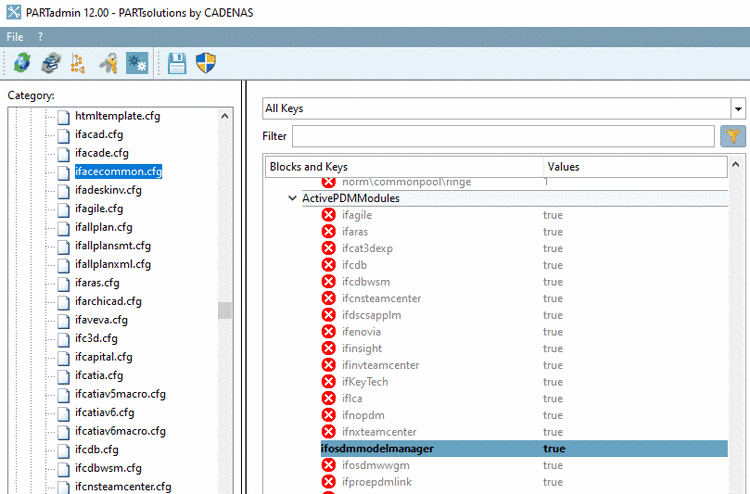The image size is (750, 494).
Task: Toggle the gear configuration files toolbar icon
Action: click(x=137, y=63)
